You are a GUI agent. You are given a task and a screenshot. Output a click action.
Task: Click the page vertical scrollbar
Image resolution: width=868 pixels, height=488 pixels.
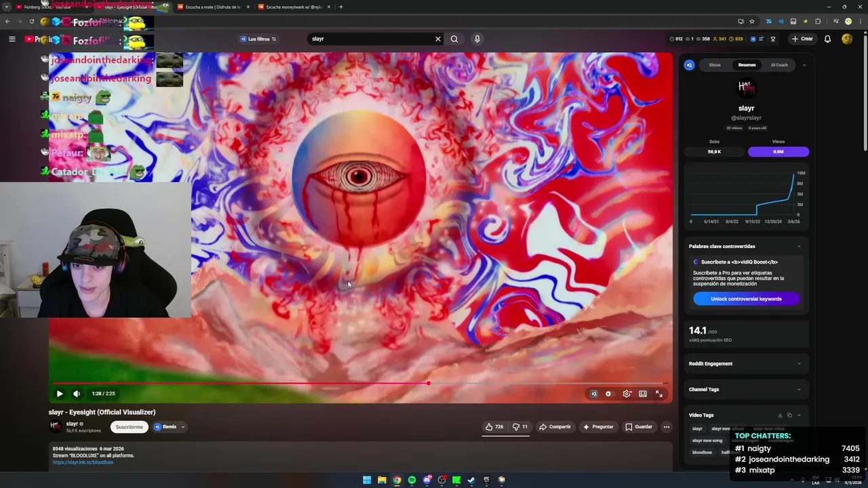click(865, 91)
